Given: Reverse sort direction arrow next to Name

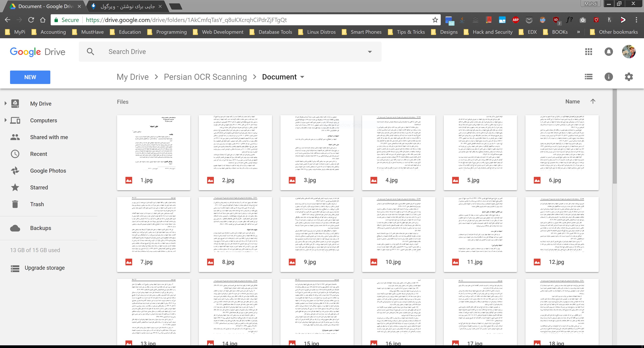Looking at the screenshot, I should [593, 101].
